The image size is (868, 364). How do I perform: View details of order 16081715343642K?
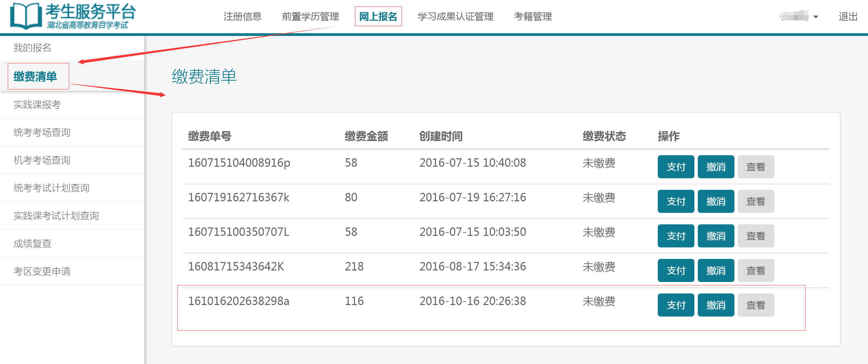pyautogui.click(x=756, y=270)
